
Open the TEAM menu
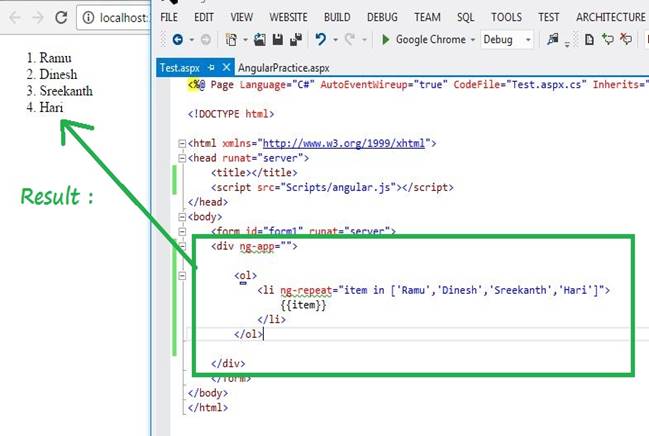pyautogui.click(x=427, y=17)
